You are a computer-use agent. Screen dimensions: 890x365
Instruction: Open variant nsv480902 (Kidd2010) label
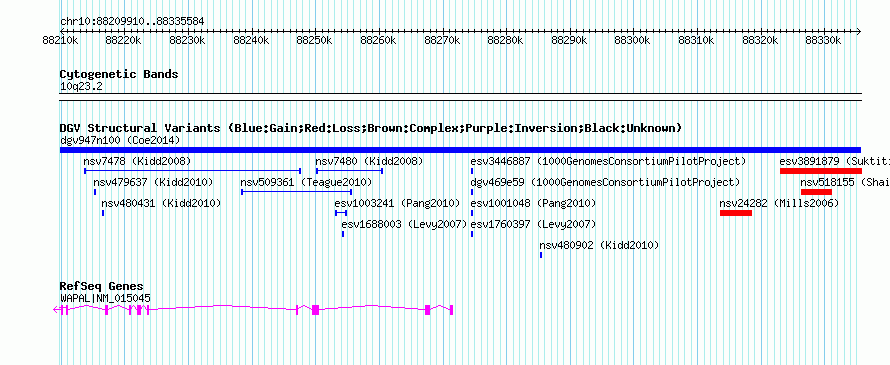(599, 246)
